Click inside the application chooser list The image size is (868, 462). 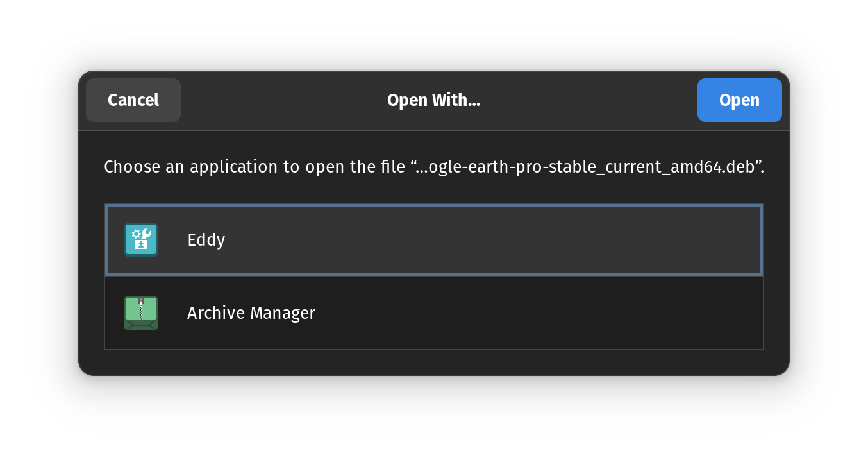coord(433,276)
